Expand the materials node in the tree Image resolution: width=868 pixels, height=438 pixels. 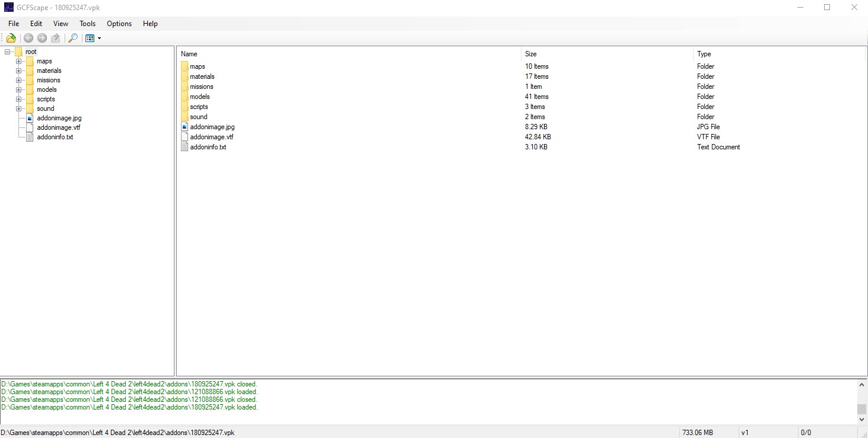coord(18,71)
